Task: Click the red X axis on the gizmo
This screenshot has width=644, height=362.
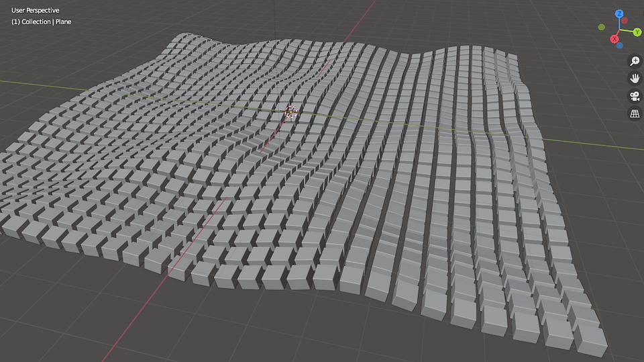Action: pyautogui.click(x=614, y=39)
